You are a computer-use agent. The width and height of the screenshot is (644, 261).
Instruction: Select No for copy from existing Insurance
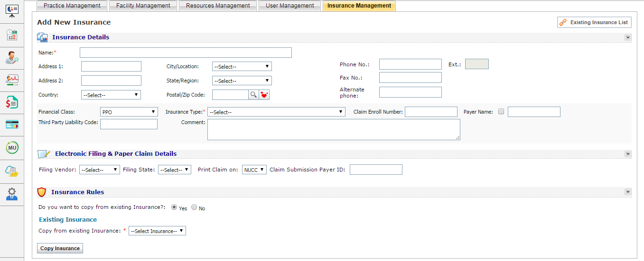pyautogui.click(x=194, y=207)
